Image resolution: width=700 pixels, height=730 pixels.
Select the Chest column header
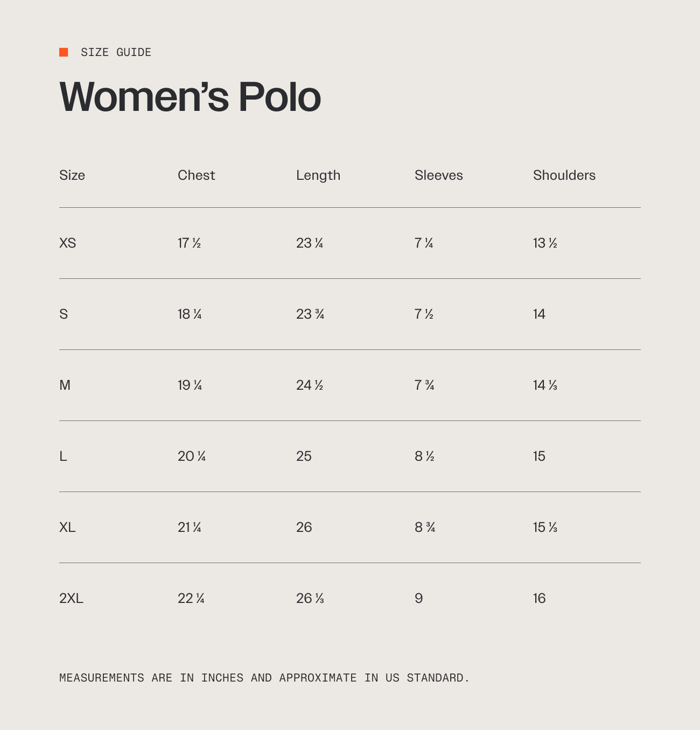coord(197,176)
